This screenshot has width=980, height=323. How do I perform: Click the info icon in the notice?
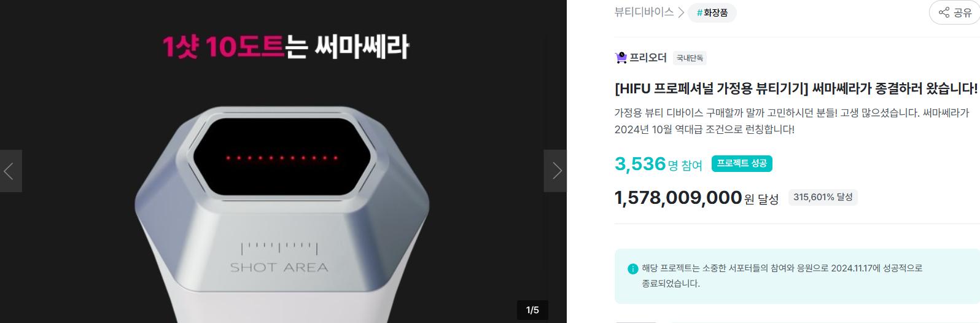[632, 269]
